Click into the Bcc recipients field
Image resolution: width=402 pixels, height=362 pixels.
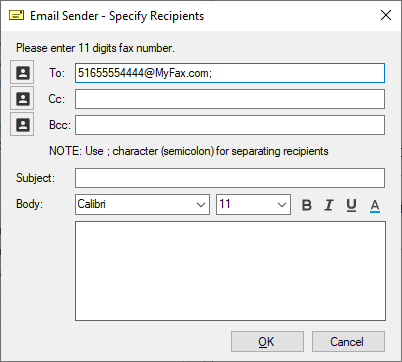pos(230,125)
